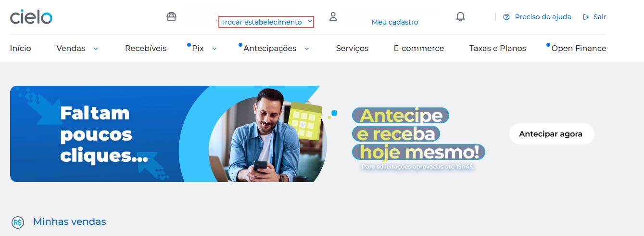644x236 pixels.
Task: Expand the Vendas menu chevron
Action: coord(96,49)
